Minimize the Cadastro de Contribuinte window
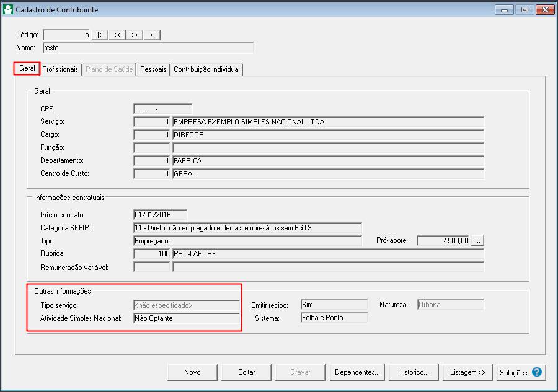This screenshot has width=558, height=392. click(x=504, y=9)
